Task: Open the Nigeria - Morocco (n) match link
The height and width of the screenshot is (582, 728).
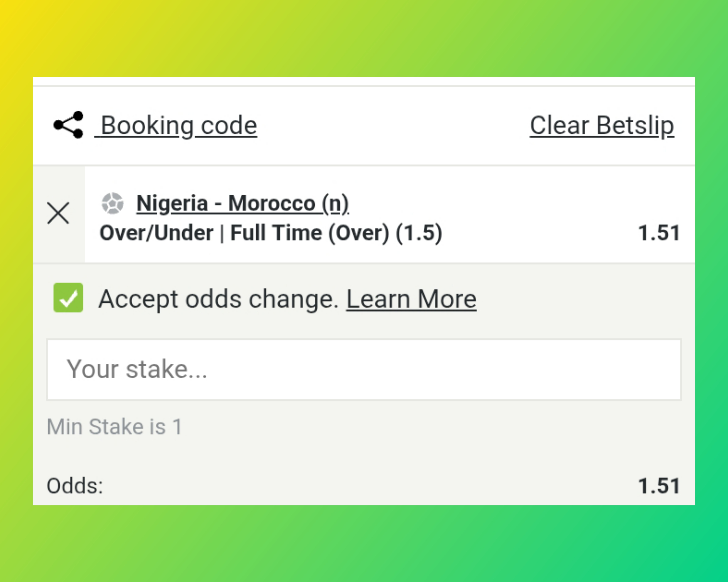Action: [x=242, y=204]
